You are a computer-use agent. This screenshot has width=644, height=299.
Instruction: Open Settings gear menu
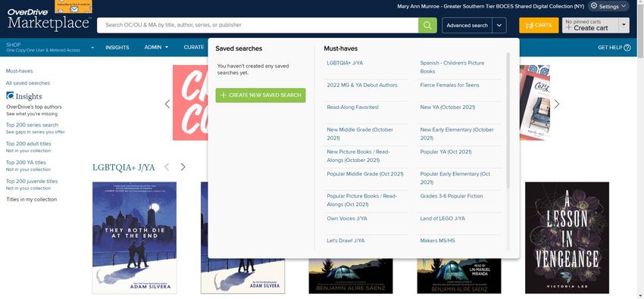(608, 6)
